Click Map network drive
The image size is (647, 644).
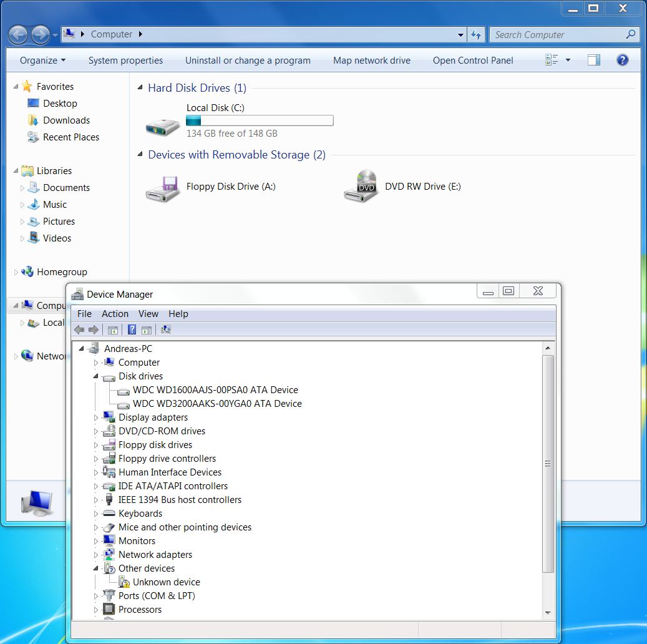tap(372, 61)
